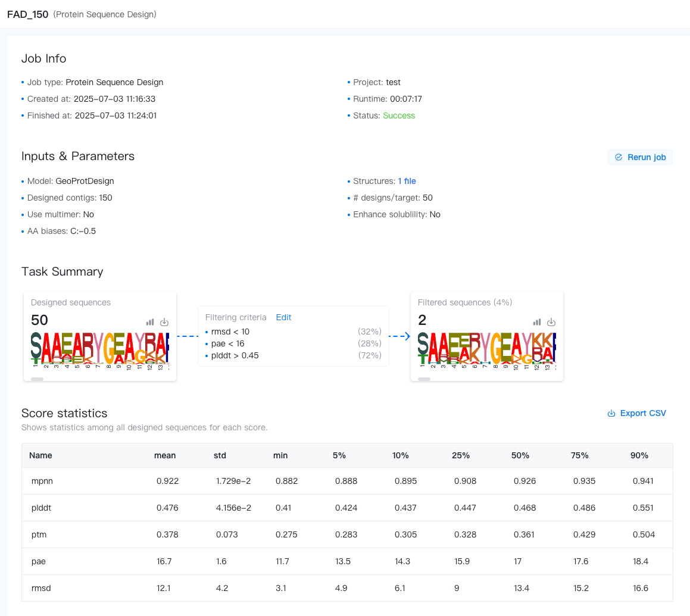Select the plddt row name in table
Screen dimensions: 690x616
[x=41, y=508]
